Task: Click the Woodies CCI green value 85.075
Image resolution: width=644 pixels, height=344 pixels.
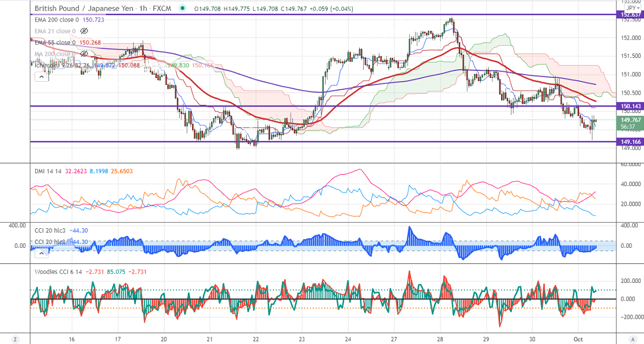Action: coord(116,272)
